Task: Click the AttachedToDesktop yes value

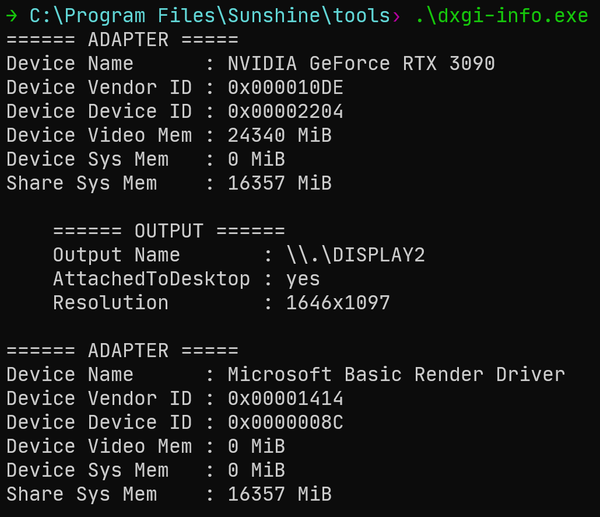Action: [x=302, y=279]
